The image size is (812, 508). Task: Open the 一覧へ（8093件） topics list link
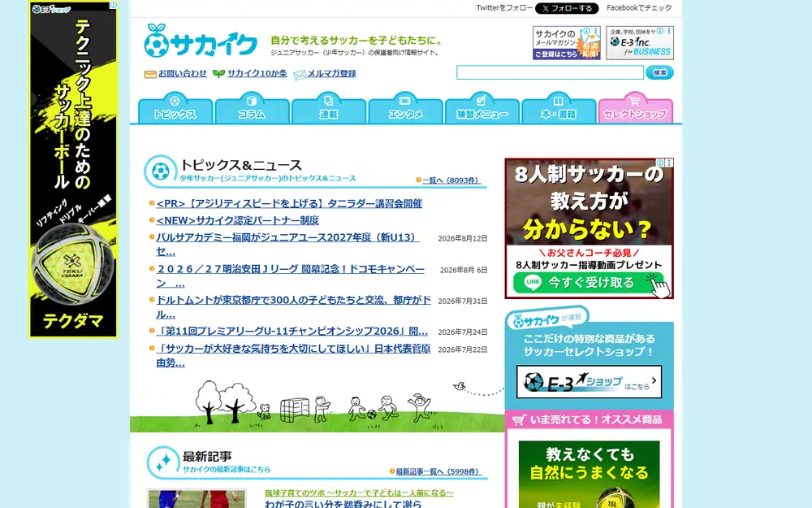[x=451, y=180]
